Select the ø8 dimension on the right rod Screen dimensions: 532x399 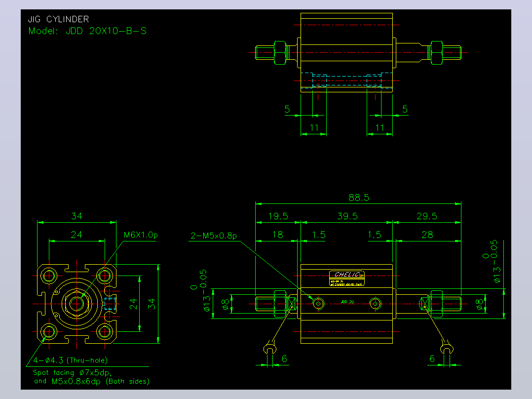tap(479, 304)
